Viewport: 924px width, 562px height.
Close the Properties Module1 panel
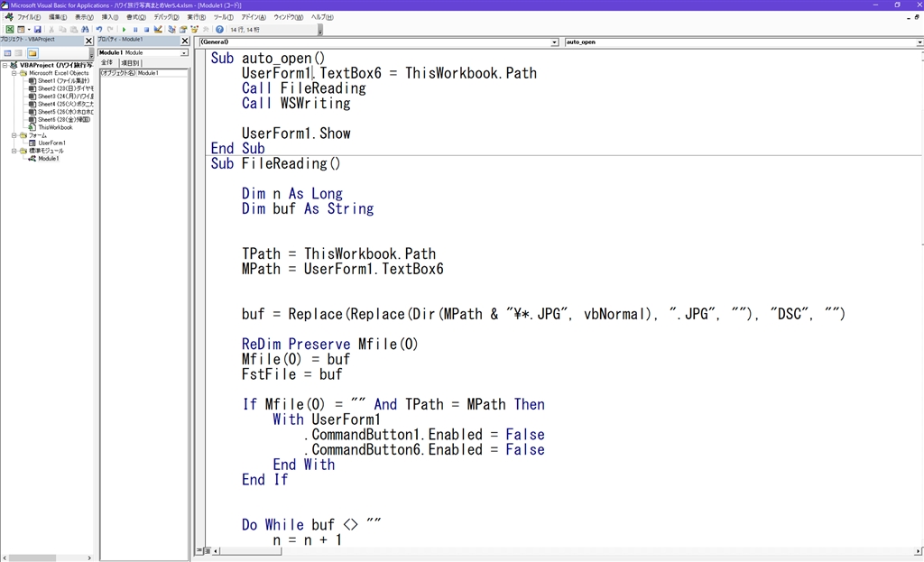point(185,41)
